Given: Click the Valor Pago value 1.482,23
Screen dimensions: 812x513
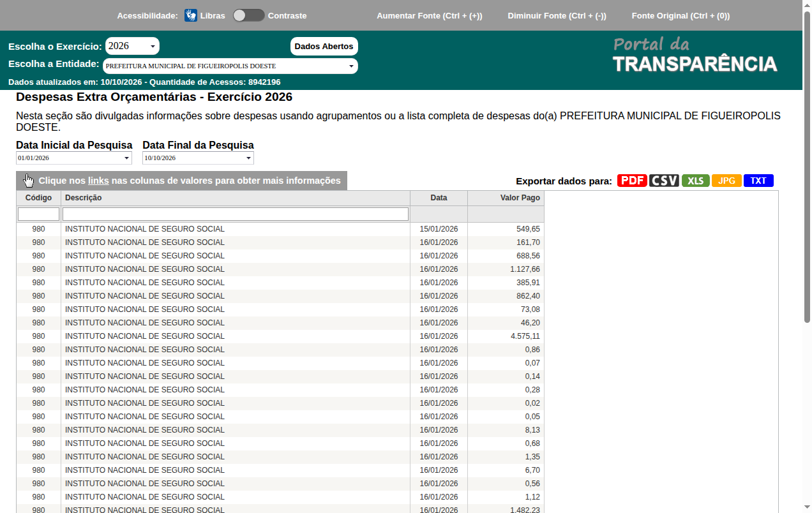Looking at the screenshot, I should click(x=525, y=510).
